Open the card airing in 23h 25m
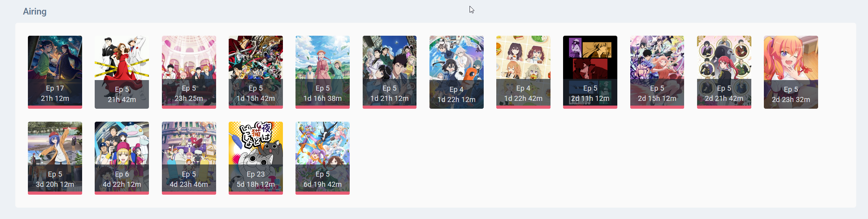868x219 pixels. click(x=189, y=72)
